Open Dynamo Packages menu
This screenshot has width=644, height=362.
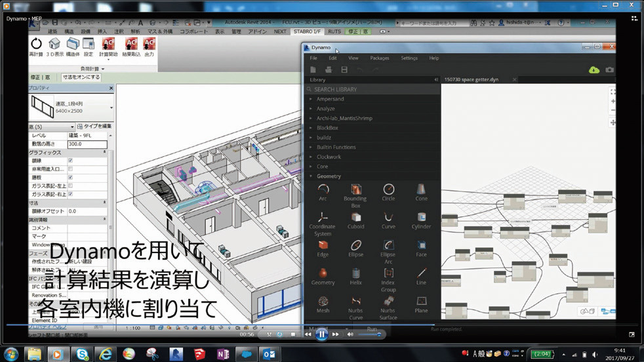click(380, 58)
